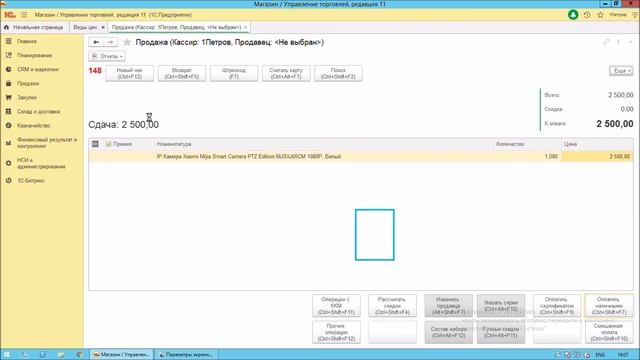The height and width of the screenshot is (360, 640).
Task: Open the Еще dropdown menu
Action: pyautogui.click(x=621, y=71)
